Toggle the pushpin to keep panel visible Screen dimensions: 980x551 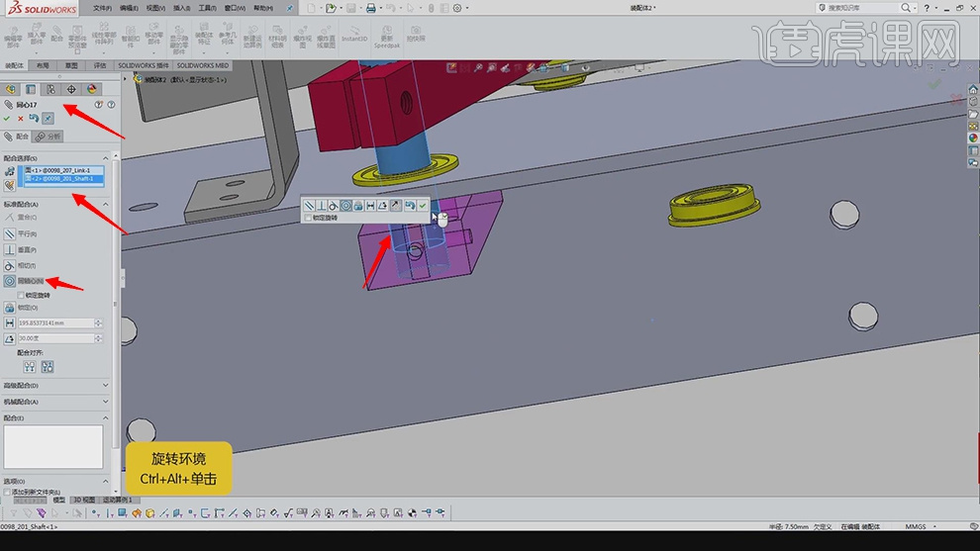pos(48,119)
